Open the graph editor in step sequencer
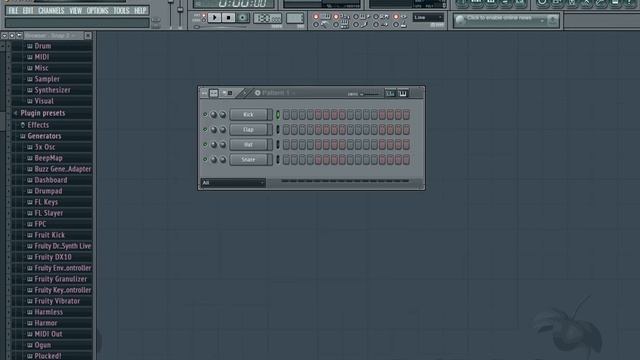Screen dimensions: 640x360 390,93
